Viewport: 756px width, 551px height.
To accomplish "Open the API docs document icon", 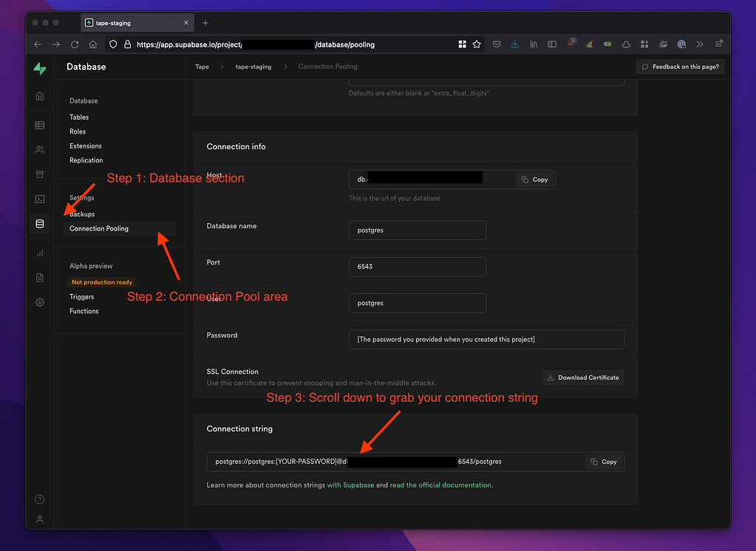I will (40, 278).
